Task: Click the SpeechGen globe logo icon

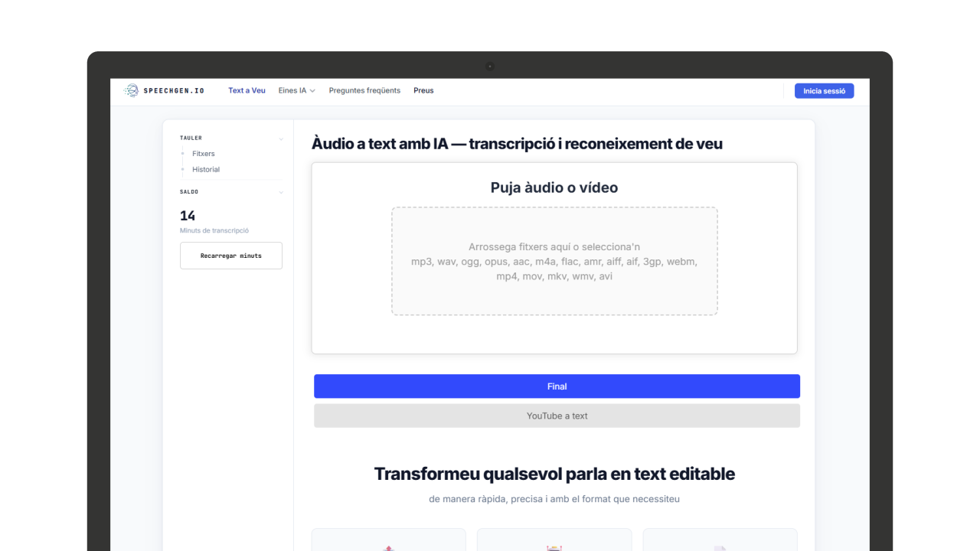Action: 132,90
